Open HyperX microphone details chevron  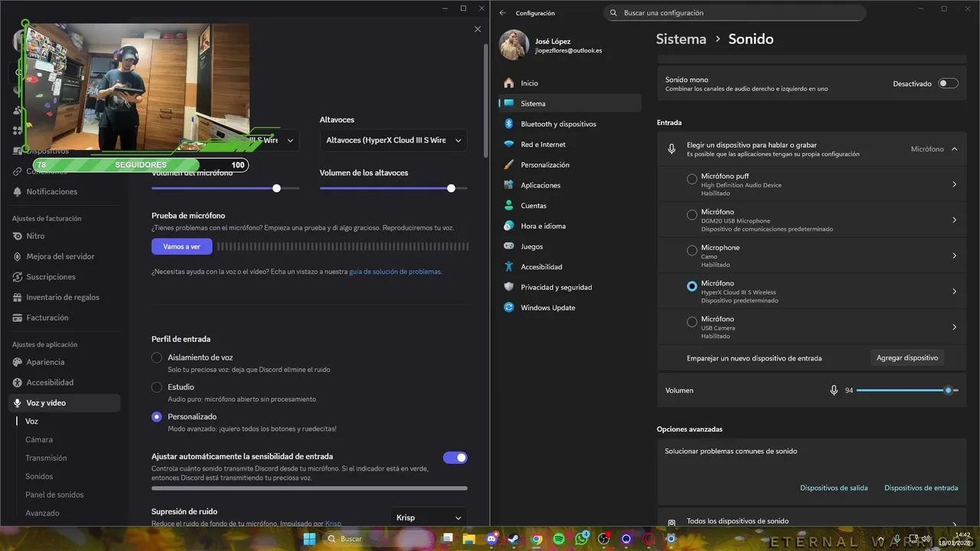954,292
